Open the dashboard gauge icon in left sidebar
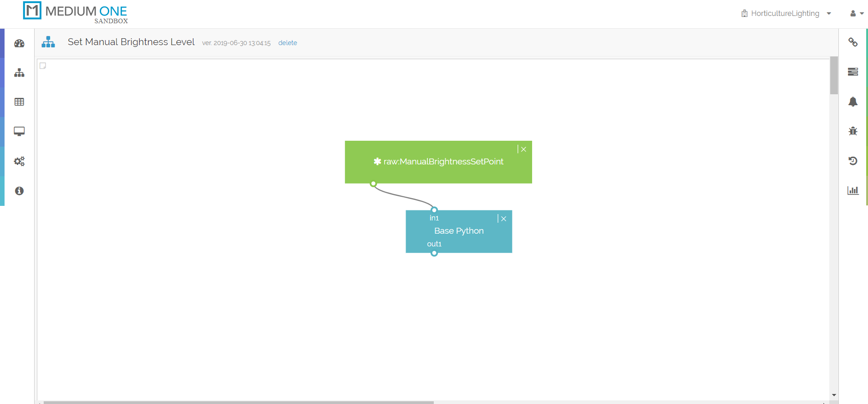Screen dimensions: 868x404 tap(19, 44)
